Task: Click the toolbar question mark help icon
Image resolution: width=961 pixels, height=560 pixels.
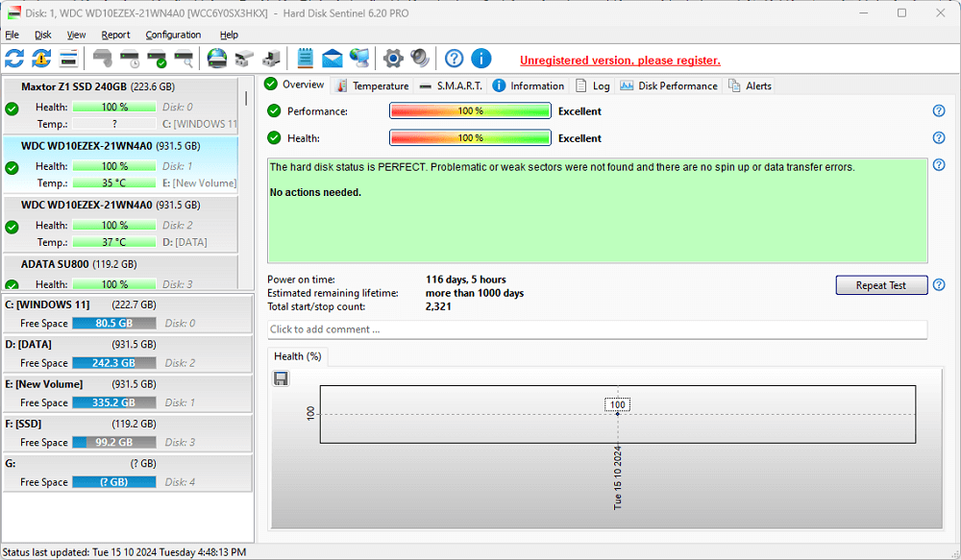Action: pyautogui.click(x=455, y=59)
